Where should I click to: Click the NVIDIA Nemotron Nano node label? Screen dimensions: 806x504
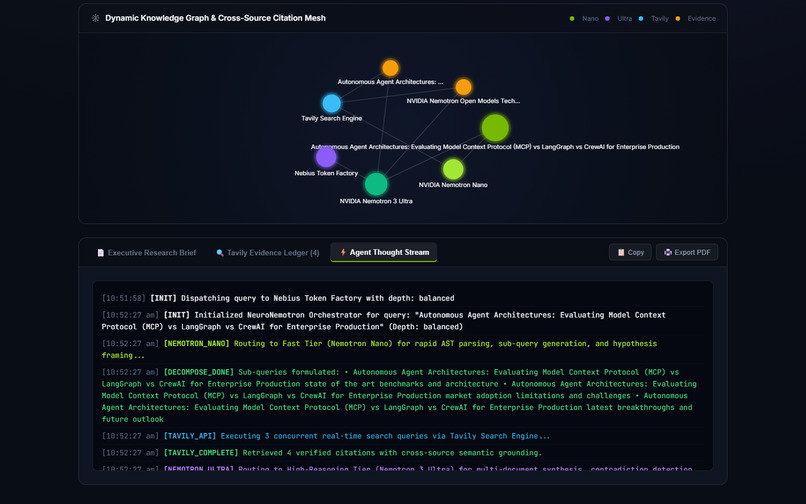click(x=453, y=185)
